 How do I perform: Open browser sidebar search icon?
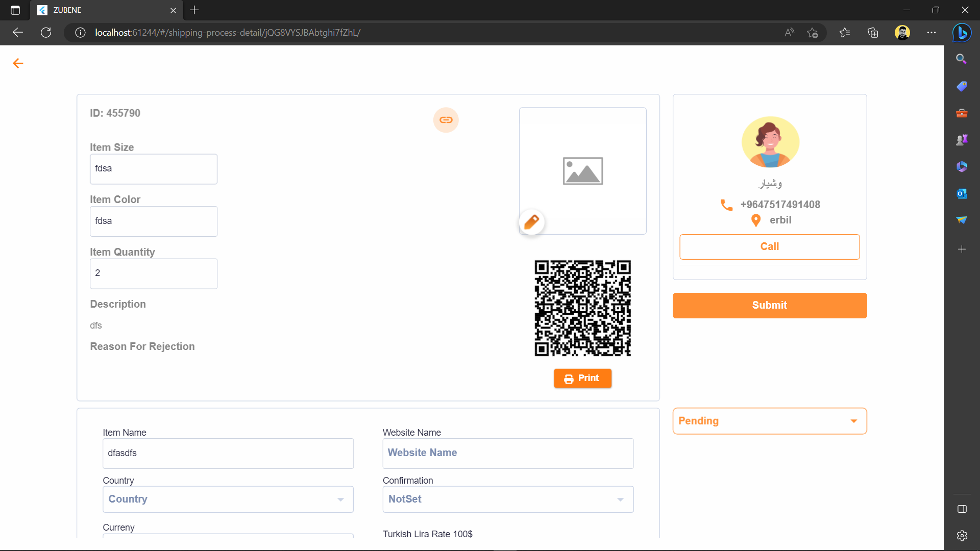coord(962,59)
